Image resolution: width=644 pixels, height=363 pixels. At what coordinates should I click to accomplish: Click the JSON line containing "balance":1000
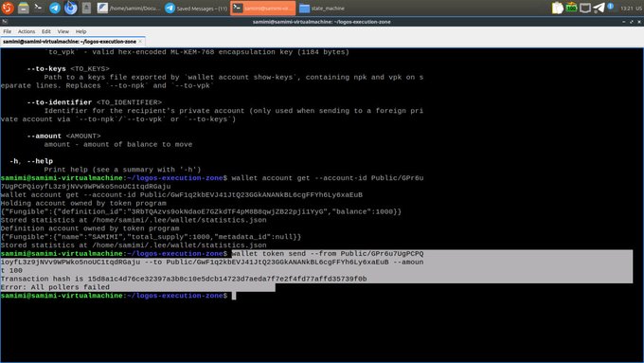pos(201,211)
